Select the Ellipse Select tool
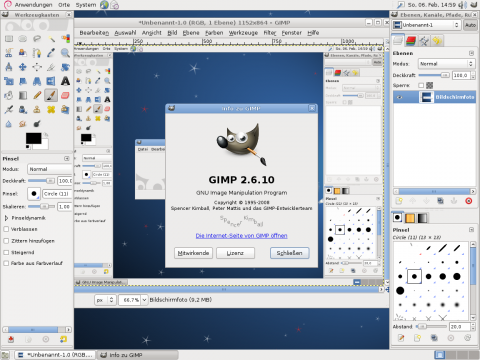The width and height of the screenshot is (480, 360). click(x=23, y=39)
